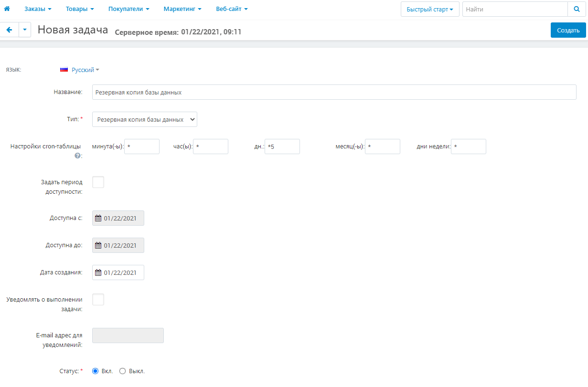Viewport: 588px width, 387px height.
Task: Click the месяц(-ы) cron field
Action: pos(383,146)
